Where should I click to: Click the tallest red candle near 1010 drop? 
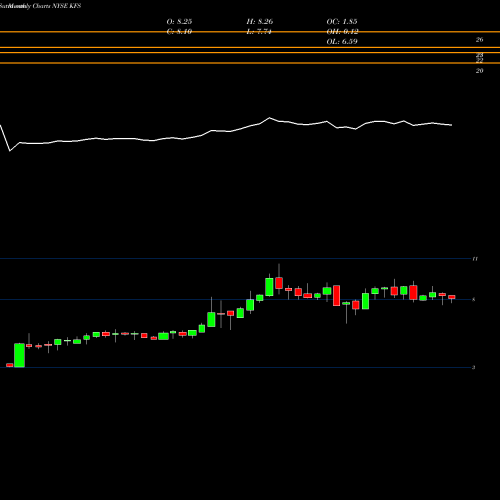coord(337,295)
